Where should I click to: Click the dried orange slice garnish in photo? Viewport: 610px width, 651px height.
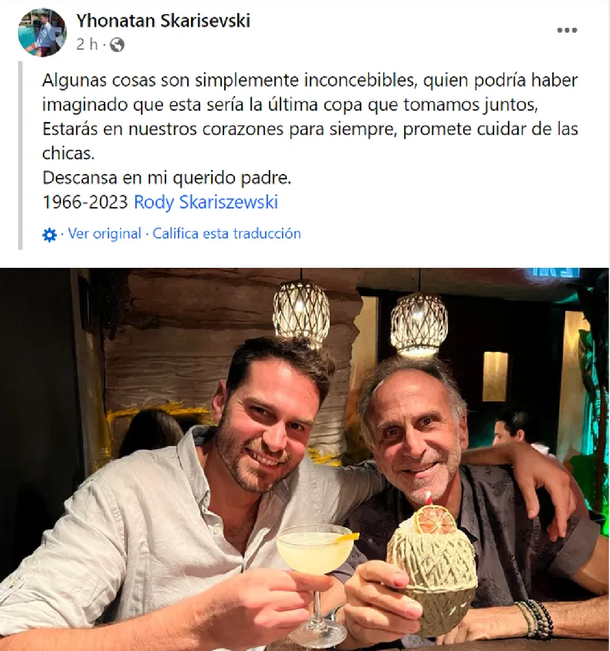[436, 519]
